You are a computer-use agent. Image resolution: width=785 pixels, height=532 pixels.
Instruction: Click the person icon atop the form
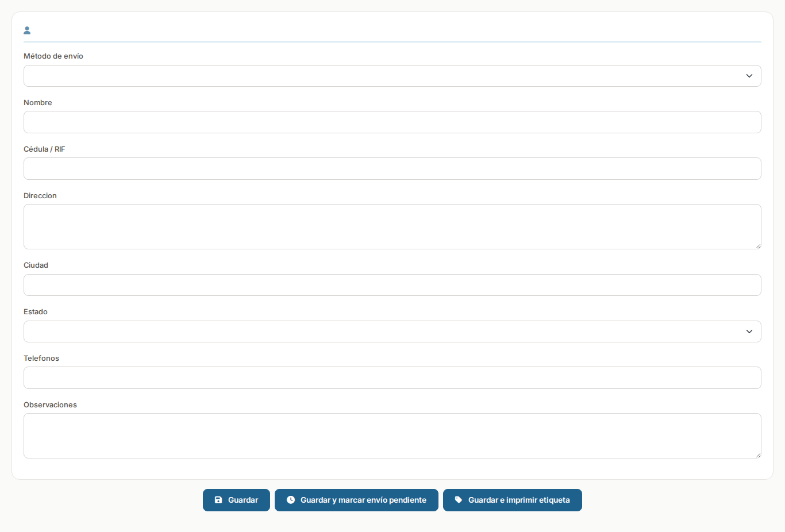point(27,30)
